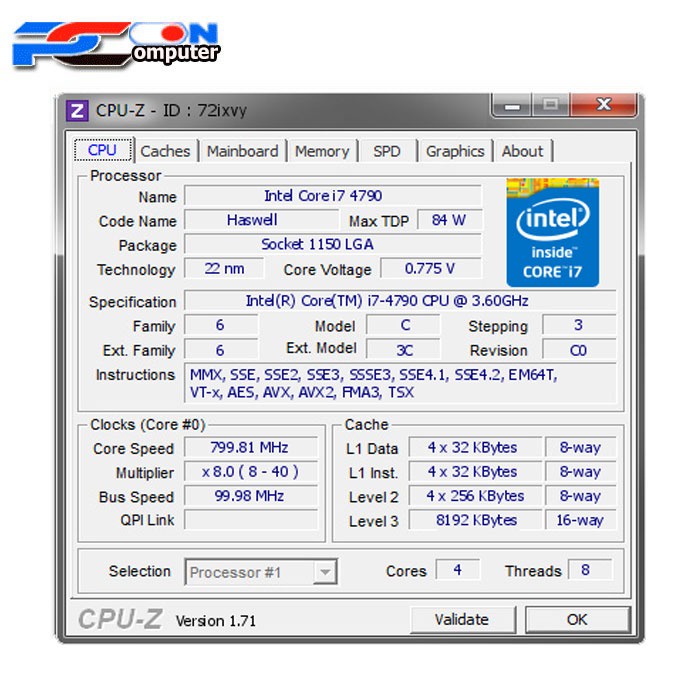
Task: Switch to the Caches tab
Action: tap(165, 151)
